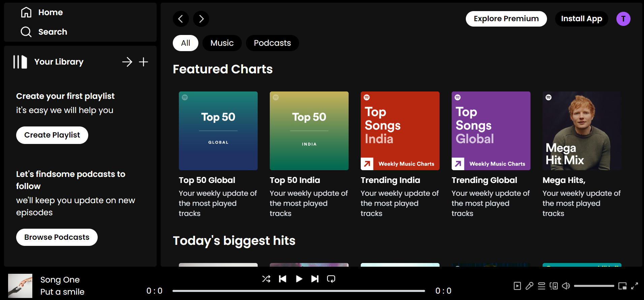Open the Now Playing view icon
This screenshot has width=644, height=300.
(517, 286)
